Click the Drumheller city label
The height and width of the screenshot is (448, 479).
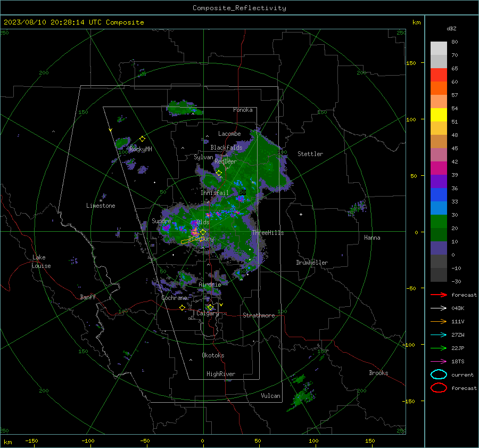point(312,263)
